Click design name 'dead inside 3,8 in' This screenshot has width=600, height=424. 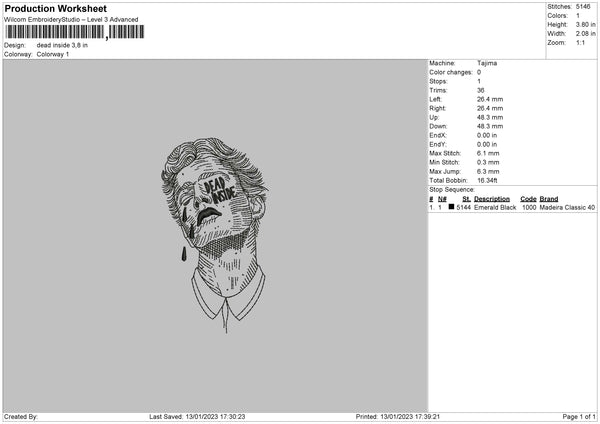[x=62, y=45]
